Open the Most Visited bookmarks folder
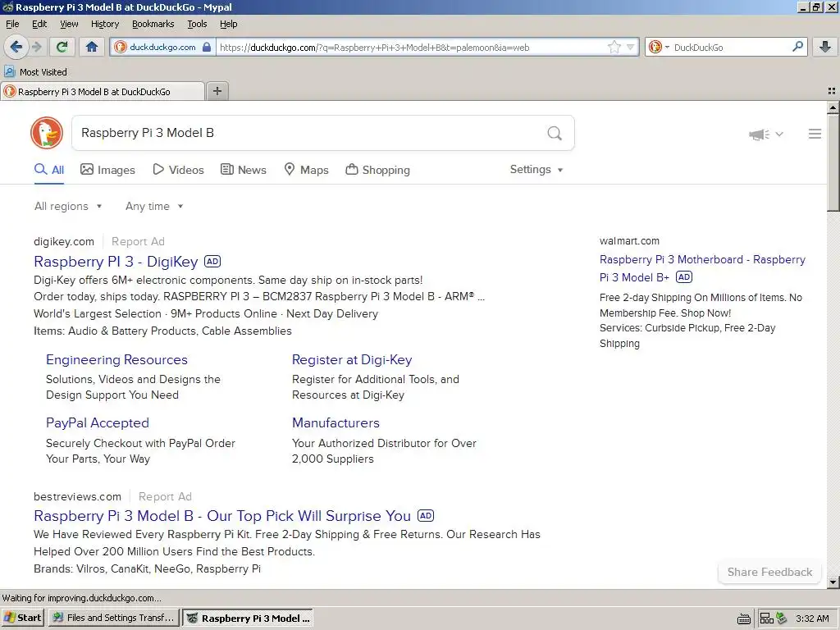The height and width of the screenshot is (630, 840). [x=36, y=72]
